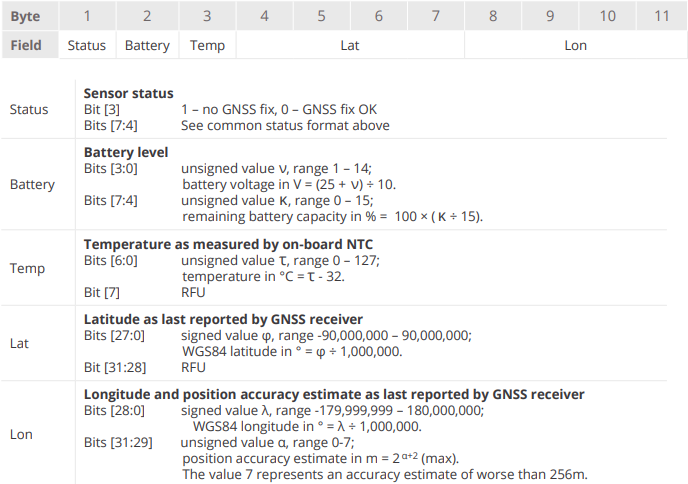
Task: Click the Temperature as measured by on-board NTC heading
Action: (226, 243)
